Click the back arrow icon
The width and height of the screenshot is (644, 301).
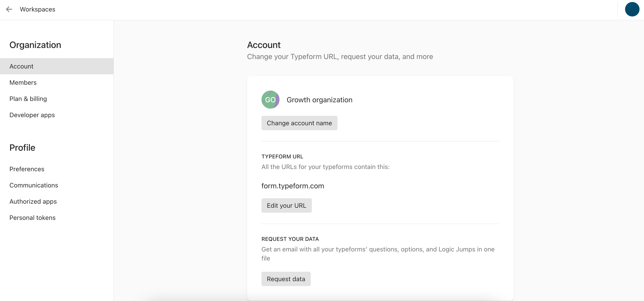pos(9,9)
